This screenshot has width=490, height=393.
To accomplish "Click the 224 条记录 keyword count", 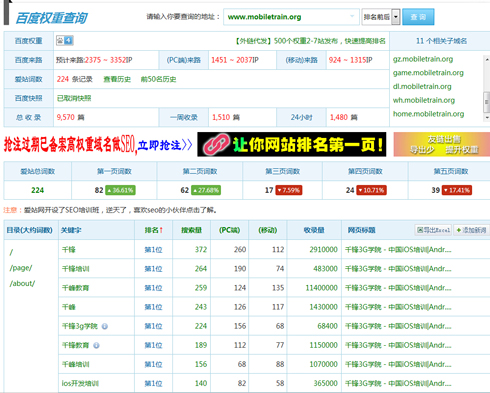I will [x=74, y=79].
